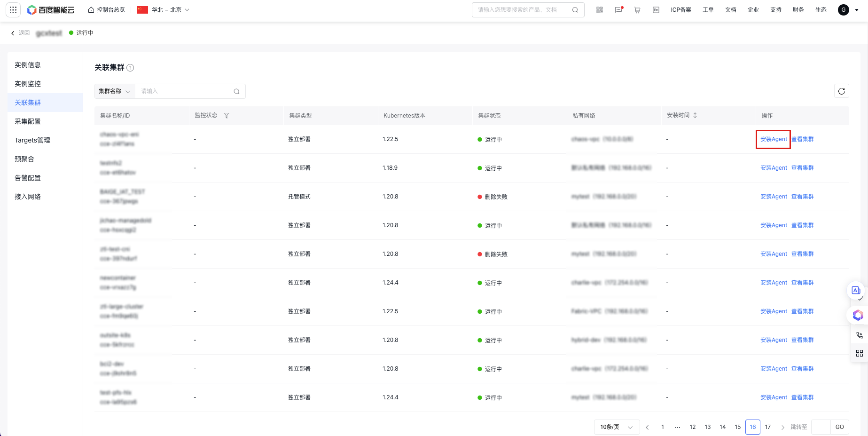The height and width of the screenshot is (436, 868).
Task: Select 实例监控 in the sidebar
Action: click(x=45, y=84)
